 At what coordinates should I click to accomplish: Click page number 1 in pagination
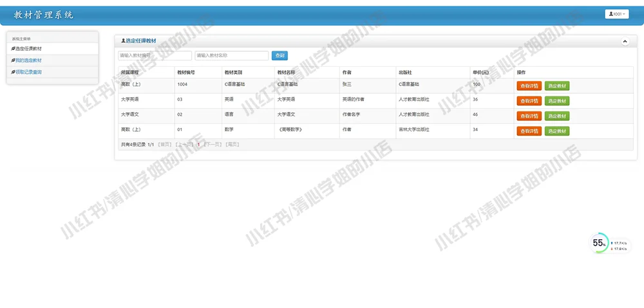198,145
